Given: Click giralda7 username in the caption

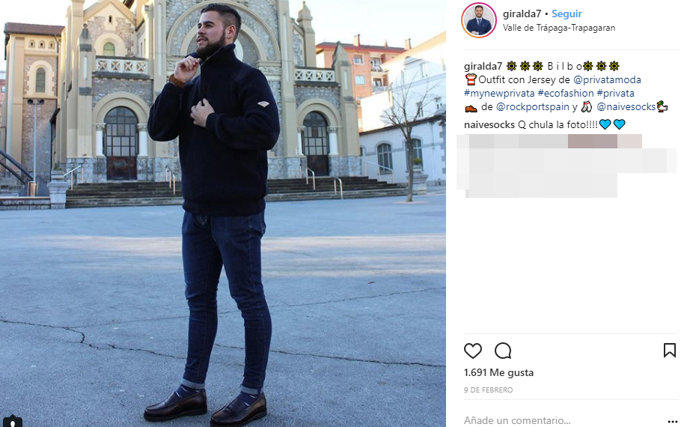Looking at the screenshot, I should (x=483, y=66).
